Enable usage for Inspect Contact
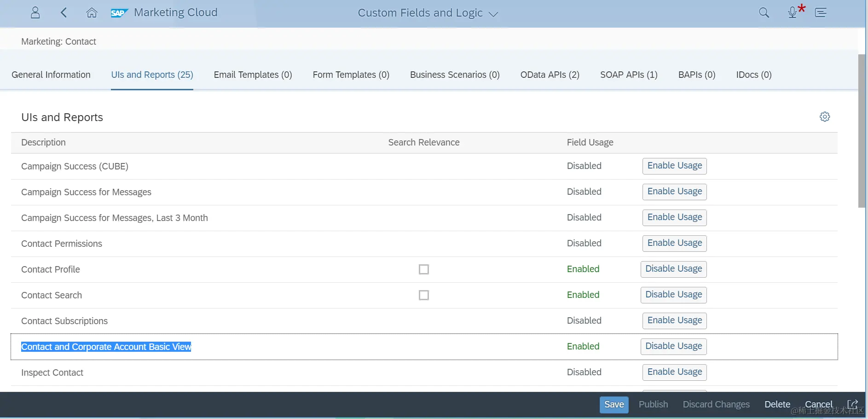Viewport: 868px width, 419px height. pyautogui.click(x=674, y=372)
